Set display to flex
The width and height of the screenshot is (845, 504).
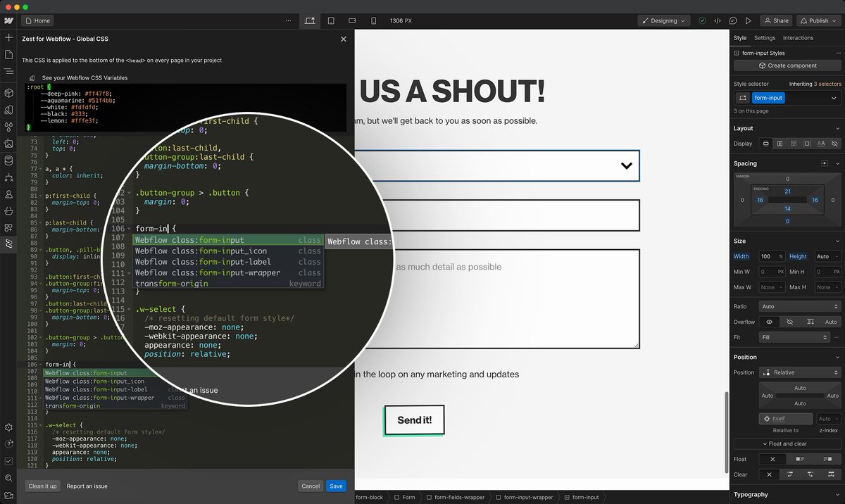780,144
